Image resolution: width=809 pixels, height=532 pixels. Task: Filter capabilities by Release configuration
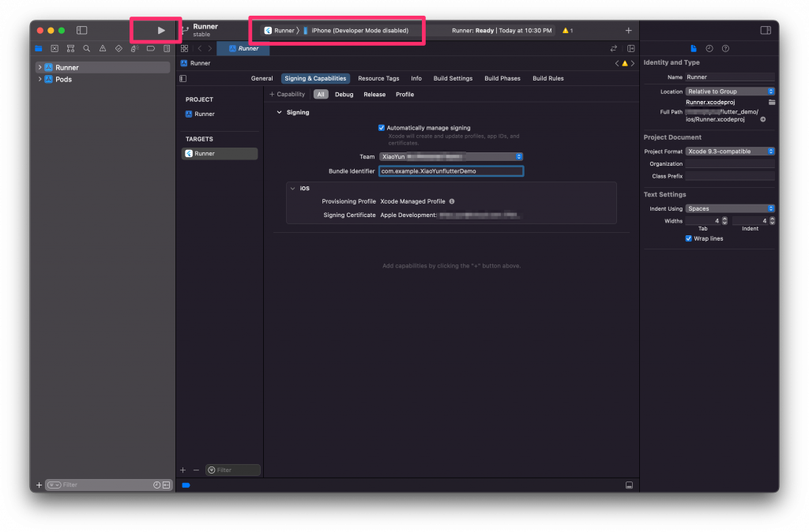374,95
